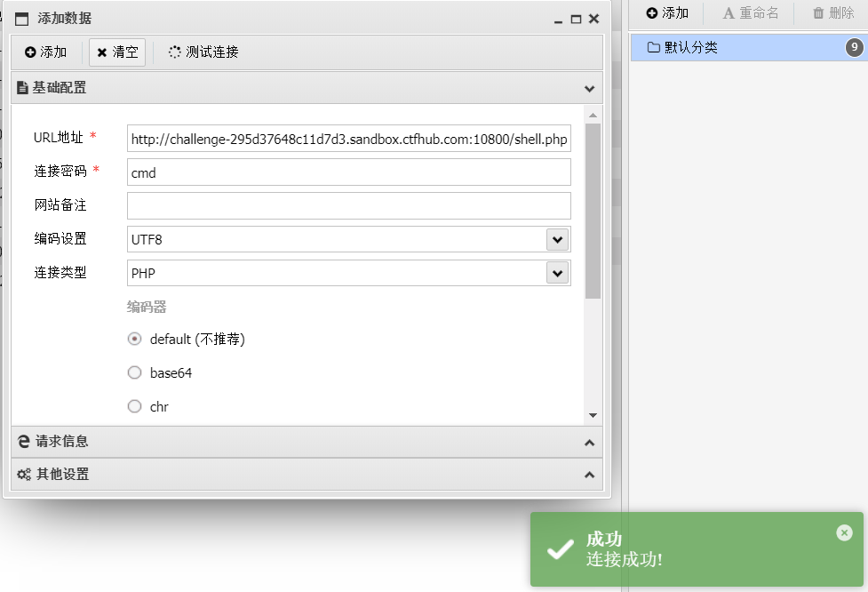Viewport: 868px width, 592px height.
Task: Dismiss the 连接成功 success notification
Action: coord(843,532)
